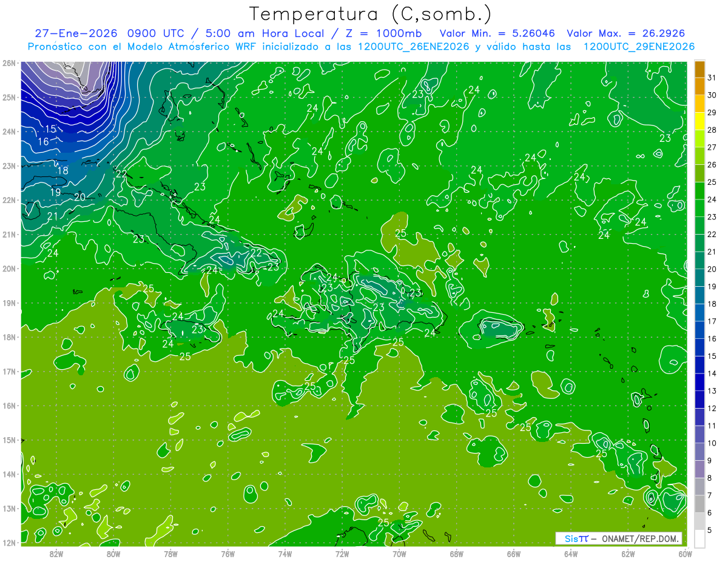
Task: Select the teal legend band between 19 and 20
Action: click(699, 278)
